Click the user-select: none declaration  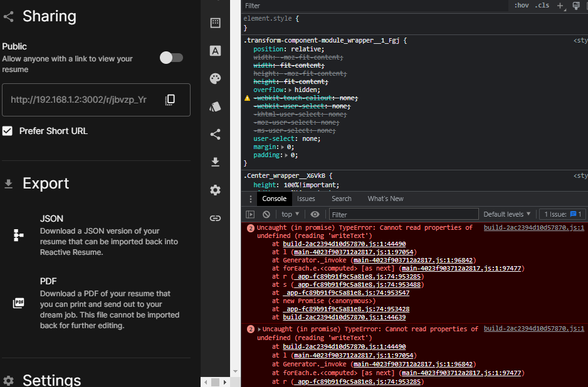[x=287, y=138]
